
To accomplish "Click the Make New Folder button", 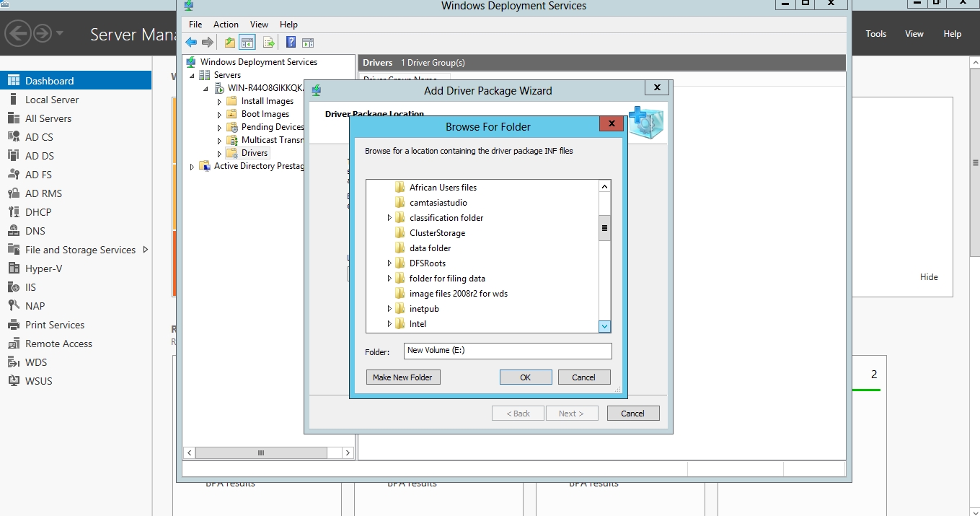I will pos(402,377).
